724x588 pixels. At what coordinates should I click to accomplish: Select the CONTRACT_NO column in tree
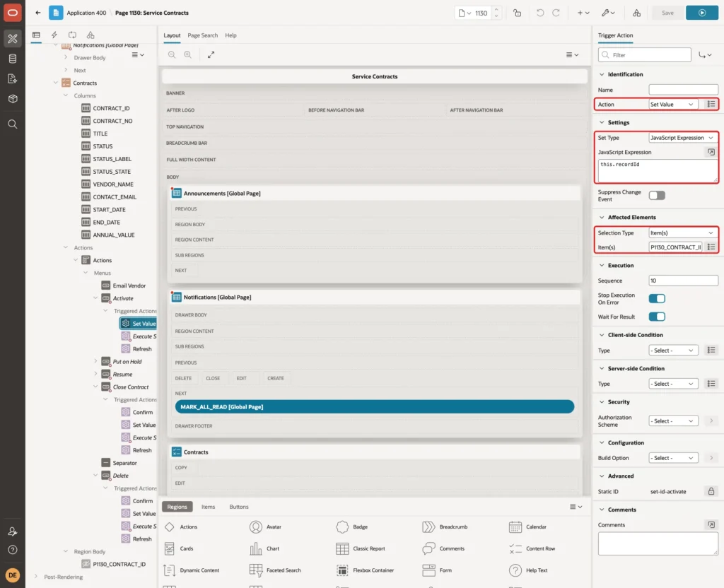[112, 121]
